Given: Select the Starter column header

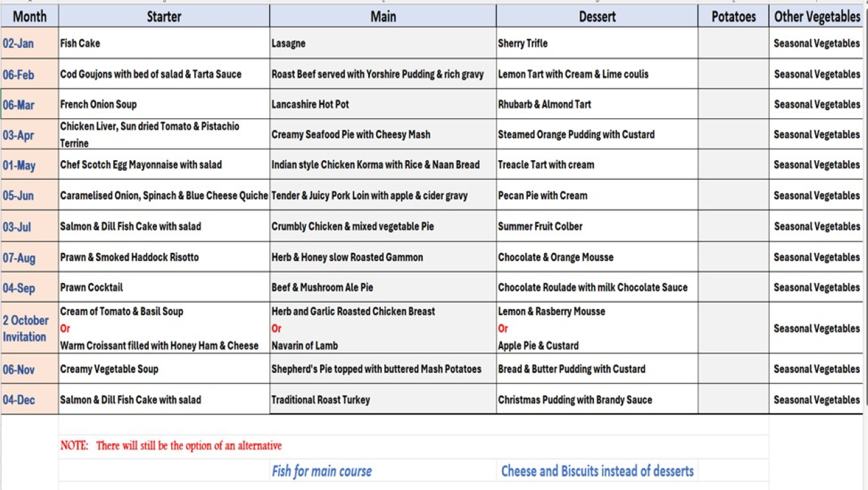Looking at the screenshot, I should tap(164, 16).
